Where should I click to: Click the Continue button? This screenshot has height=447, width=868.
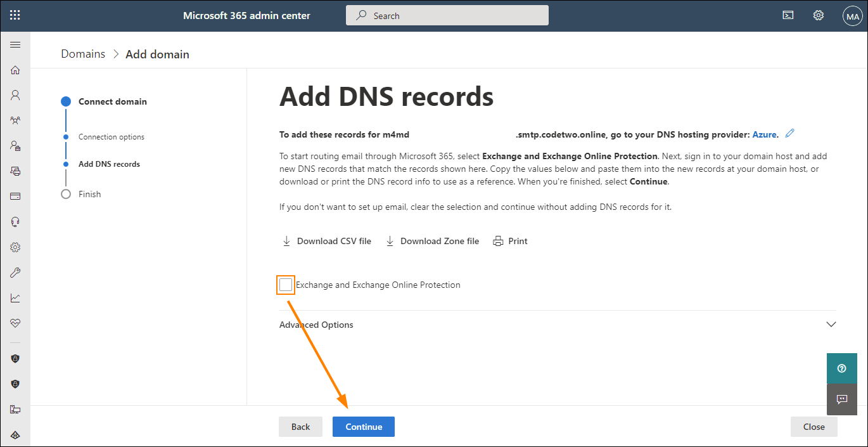point(364,427)
